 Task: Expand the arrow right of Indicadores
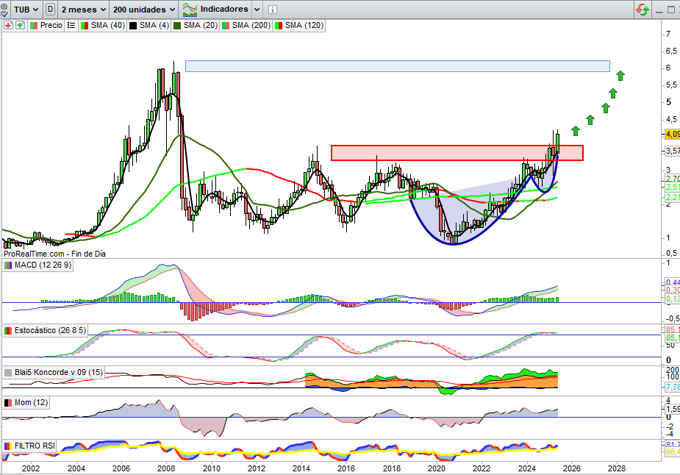[257, 9]
